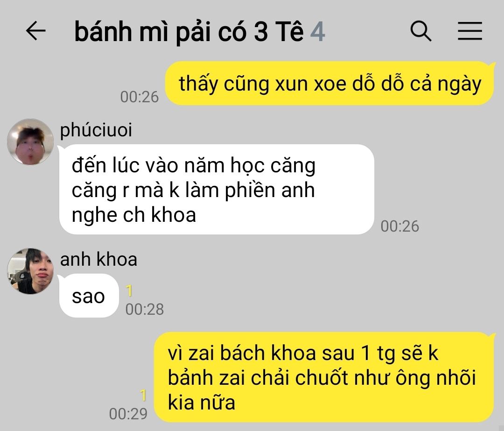Tap the 00:29 timestamp of last message
The image size is (504, 431).
128,414
